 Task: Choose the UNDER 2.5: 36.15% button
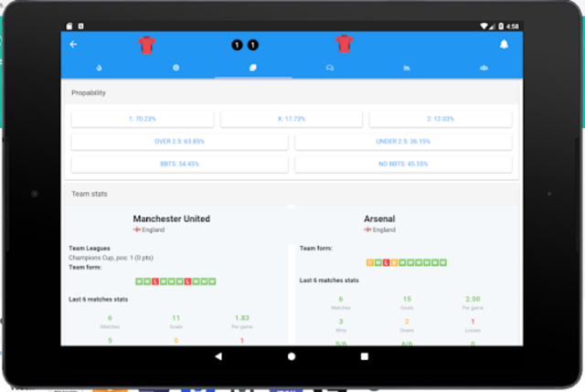click(x=403, y=142)
